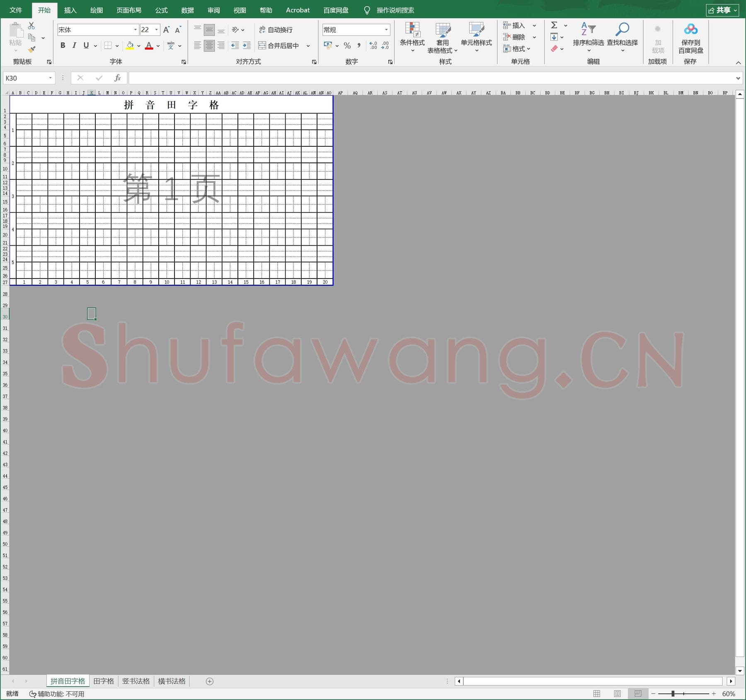The height and width of the screenshot is (700, 746).
Task: Switch to Page Break Preview in status bar
Action: 638,694
